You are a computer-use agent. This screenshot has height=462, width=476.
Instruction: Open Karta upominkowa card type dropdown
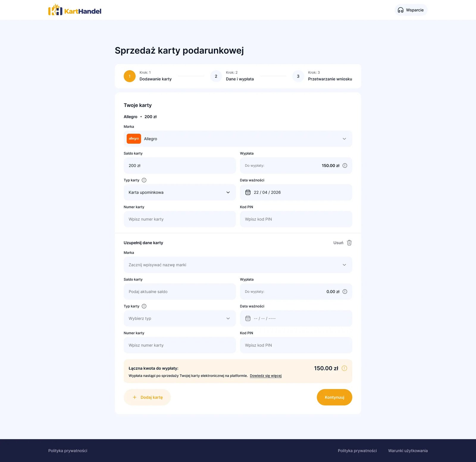[180, 192]
